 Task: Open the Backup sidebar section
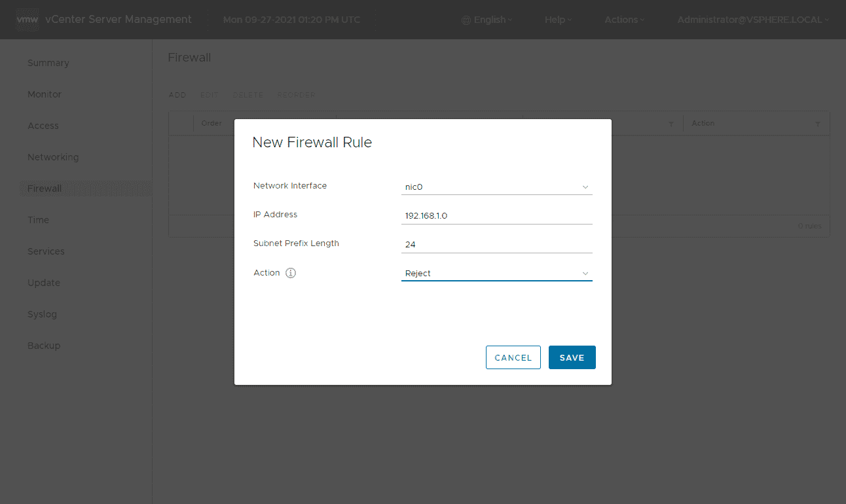[x=44, y=346]
